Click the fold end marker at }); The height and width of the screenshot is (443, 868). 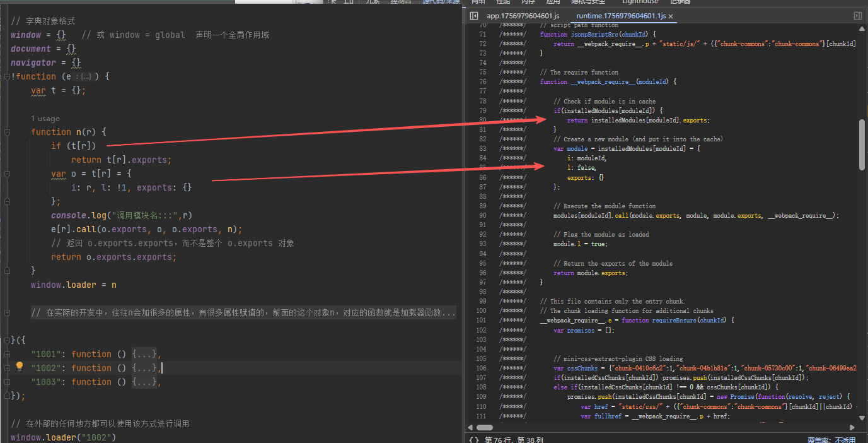point(6,396)
